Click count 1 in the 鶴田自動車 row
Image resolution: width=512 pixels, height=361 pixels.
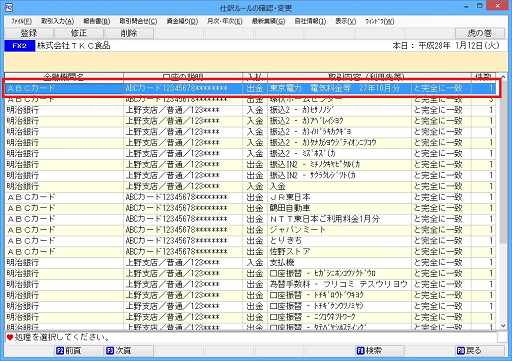(484, 208)
